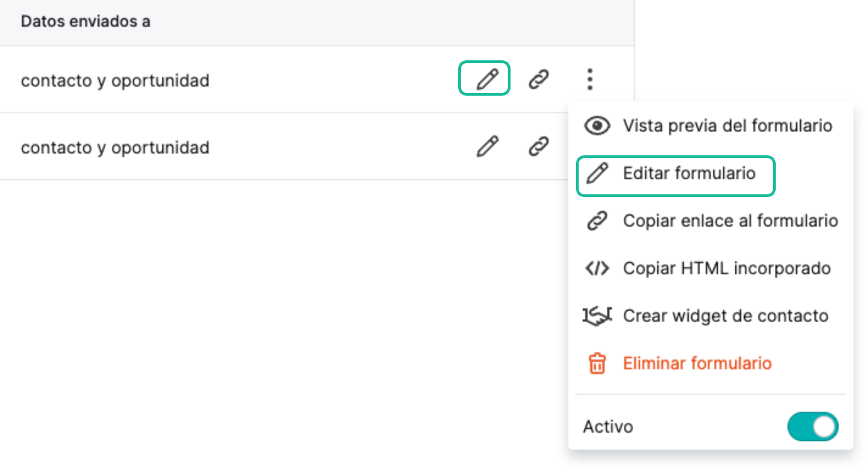Click the Datos enviados a column header
The image size is (868, 468).
click(85, 21)
